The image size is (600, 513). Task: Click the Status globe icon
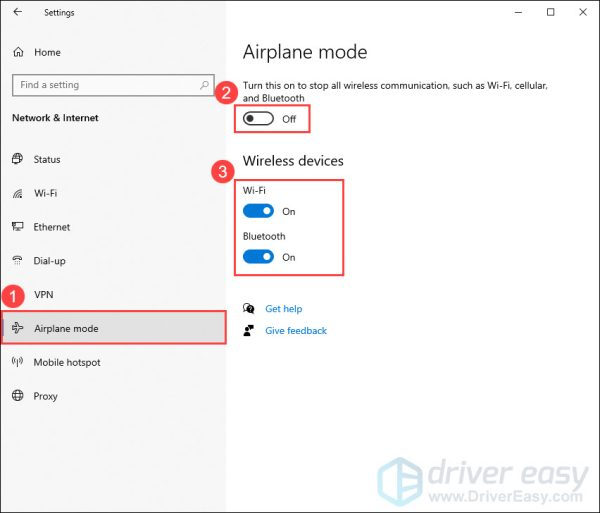coord(18,159)
